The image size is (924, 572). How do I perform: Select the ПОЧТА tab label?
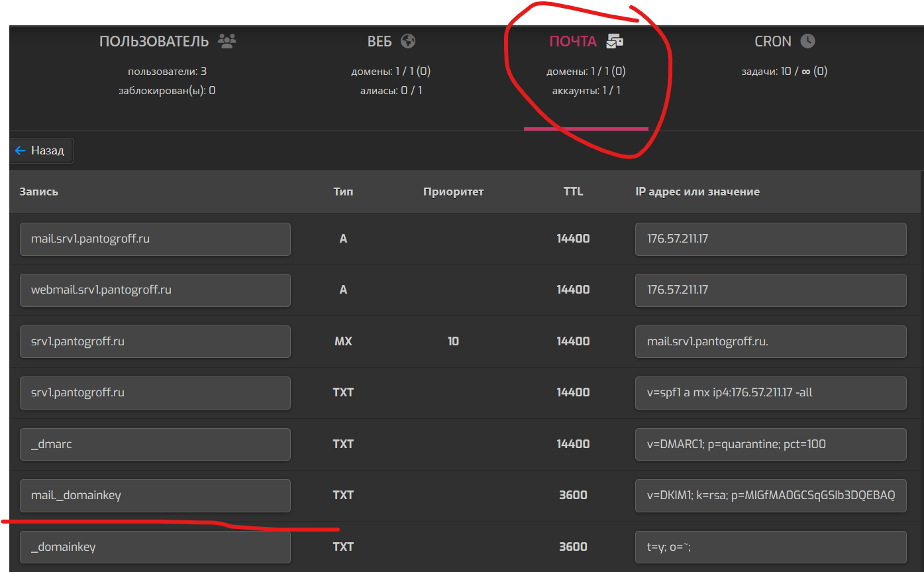pyautogui.click(x=572, y=41)
